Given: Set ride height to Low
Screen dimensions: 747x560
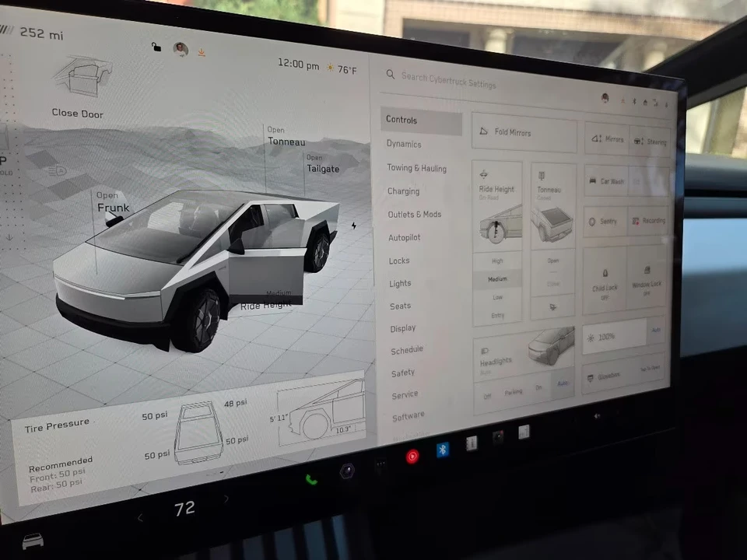Looking at the screenshot, I should (497, 297).
